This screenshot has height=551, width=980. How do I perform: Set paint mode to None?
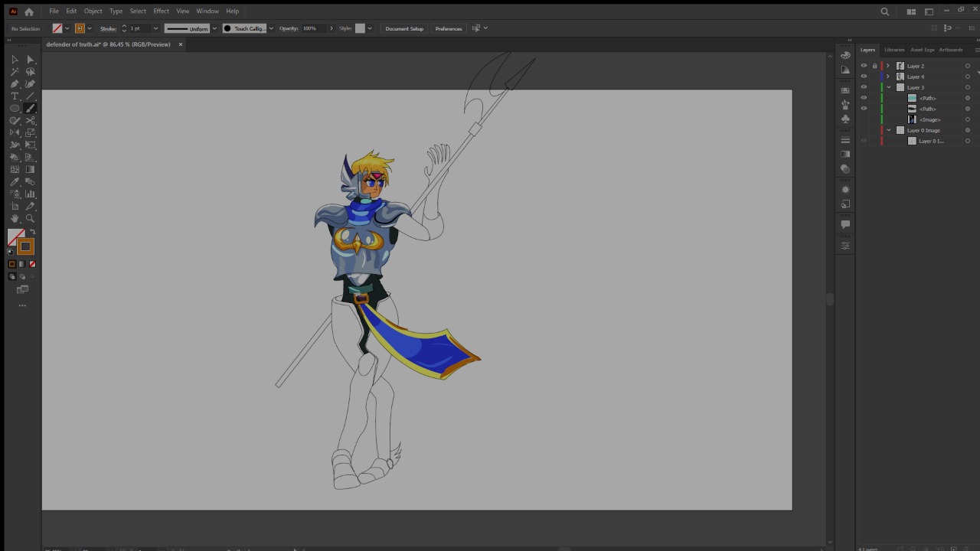32,264
